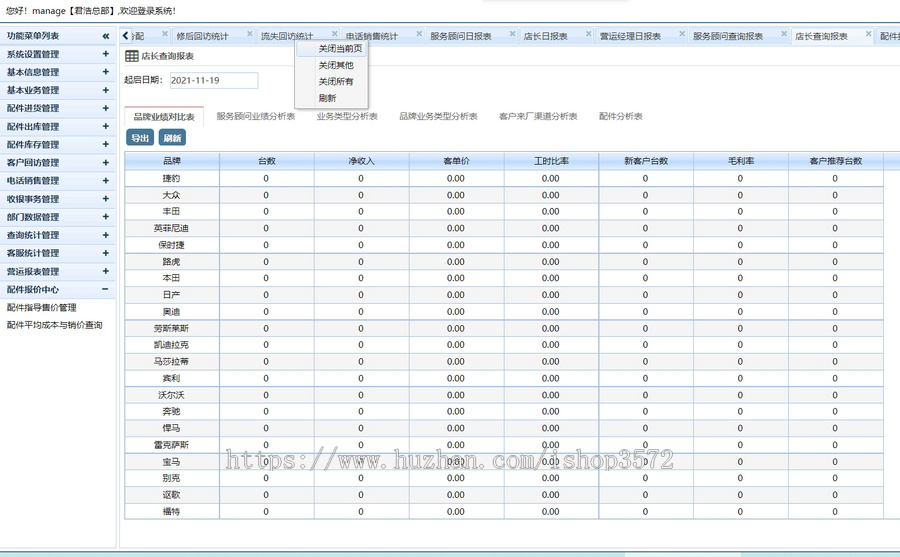Switch to the 服务顾问查询报表 tab
Image resolution: width=900 pixels, height=557 pixels.
pyautogui.click(x=728, y=36)
